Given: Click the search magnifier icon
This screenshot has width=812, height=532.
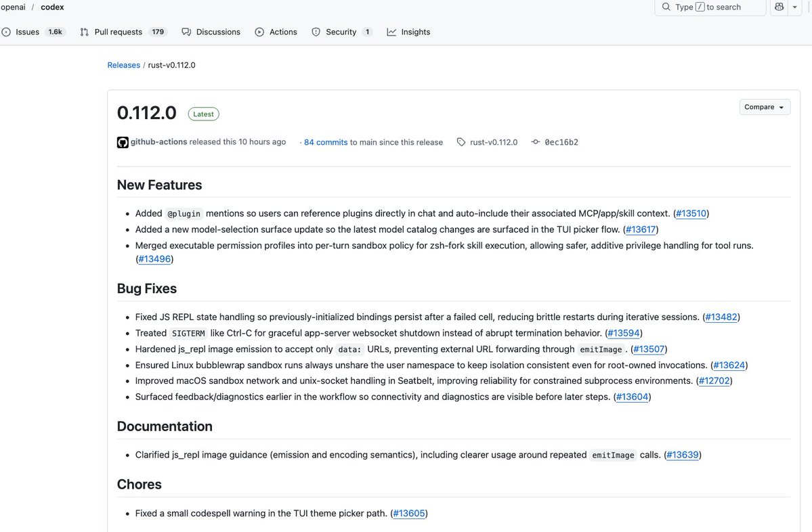Looking at the screenshot, I should (666, 7).
